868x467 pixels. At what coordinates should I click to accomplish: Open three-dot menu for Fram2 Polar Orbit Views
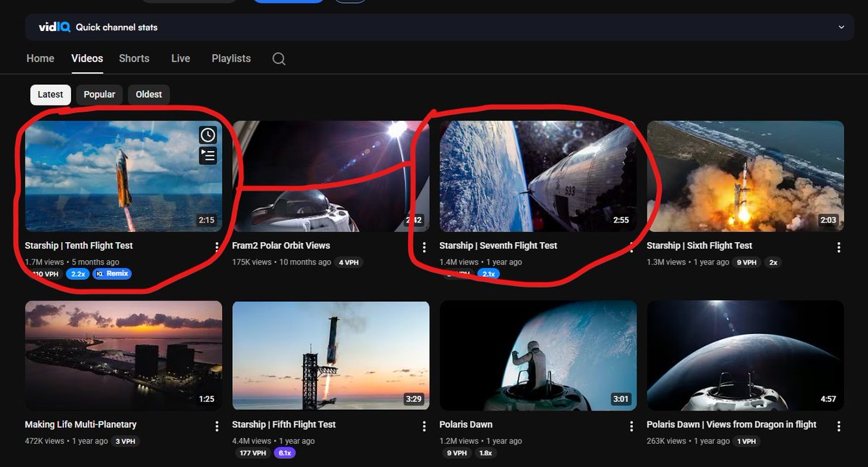(424, 247)
